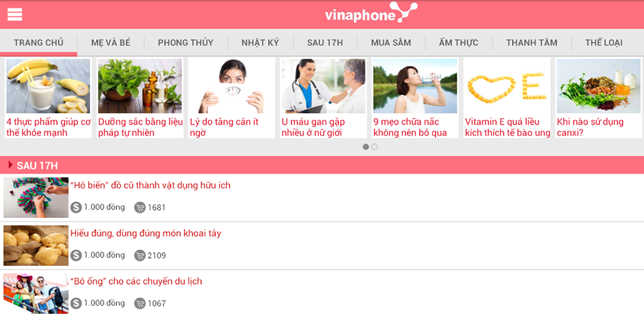Select the second carousel page dot
Image resolution: width=644 pixels, height=314 pixels.
click(x=375, y=147)
